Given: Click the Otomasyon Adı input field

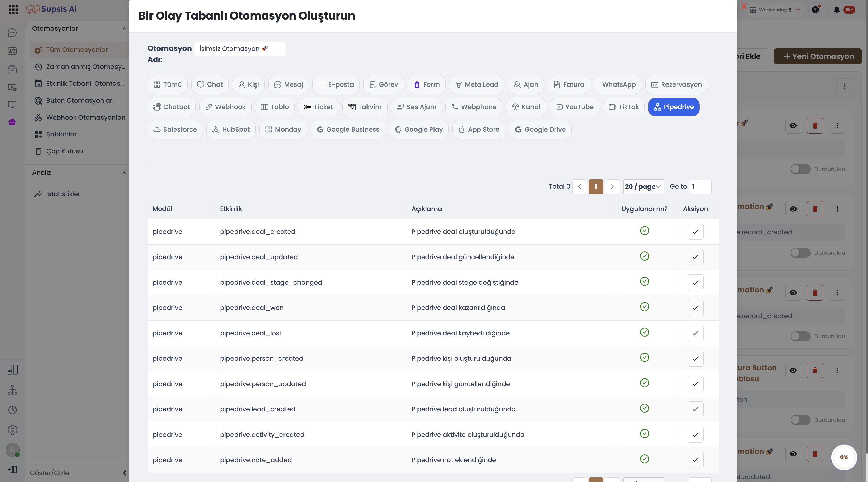Looking at the screenshot, I should pos(240,49).
